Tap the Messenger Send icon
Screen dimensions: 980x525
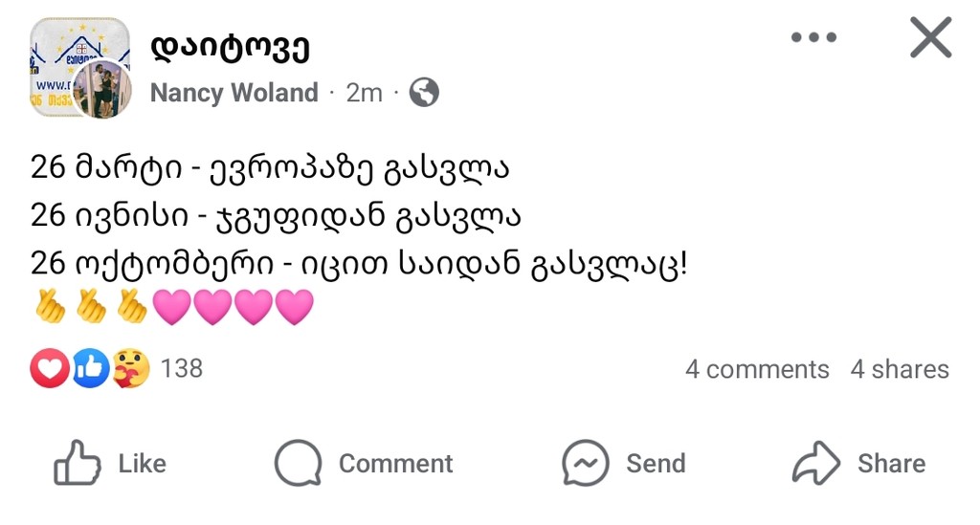586,464
